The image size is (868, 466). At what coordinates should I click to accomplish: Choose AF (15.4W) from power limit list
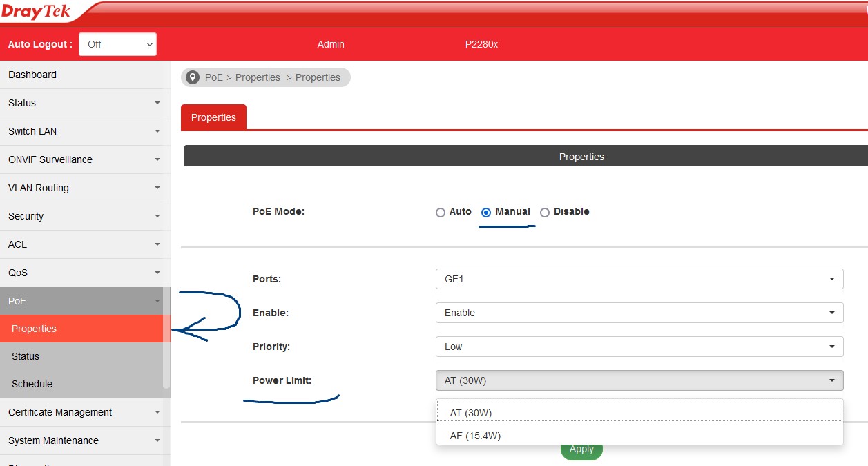pos(475,436)
